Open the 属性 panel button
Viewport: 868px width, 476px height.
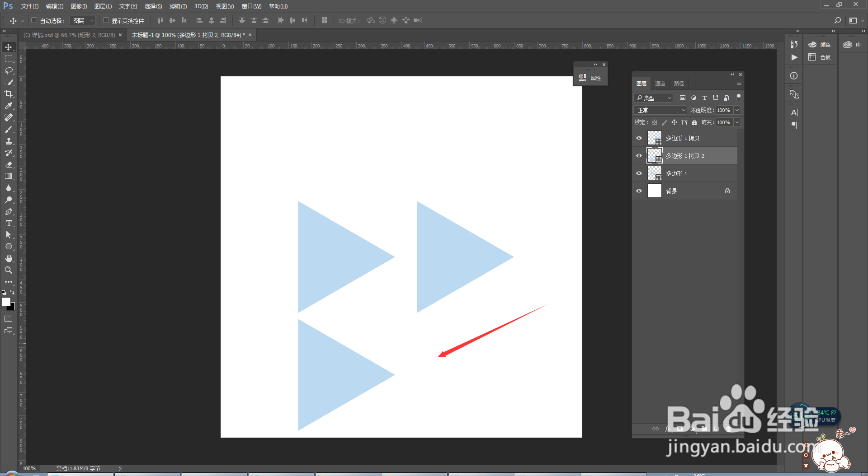[590, 78]
